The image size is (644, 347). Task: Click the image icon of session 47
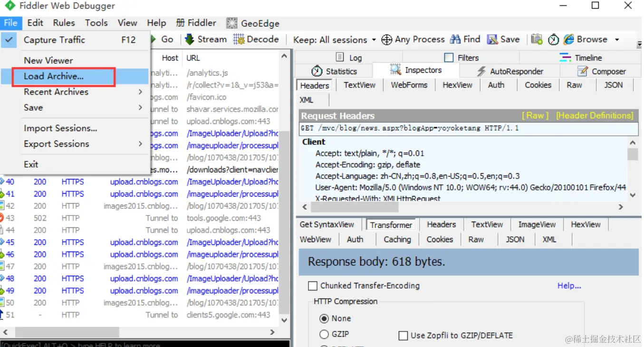click(2, 266)
